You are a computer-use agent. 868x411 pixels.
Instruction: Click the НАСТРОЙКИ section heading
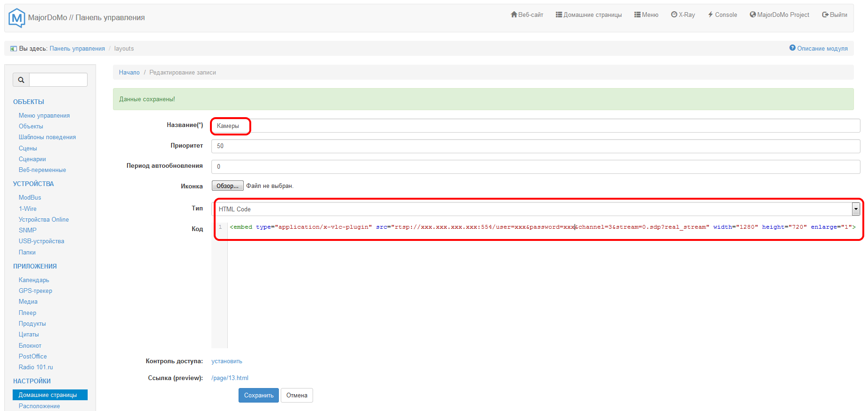32,381
